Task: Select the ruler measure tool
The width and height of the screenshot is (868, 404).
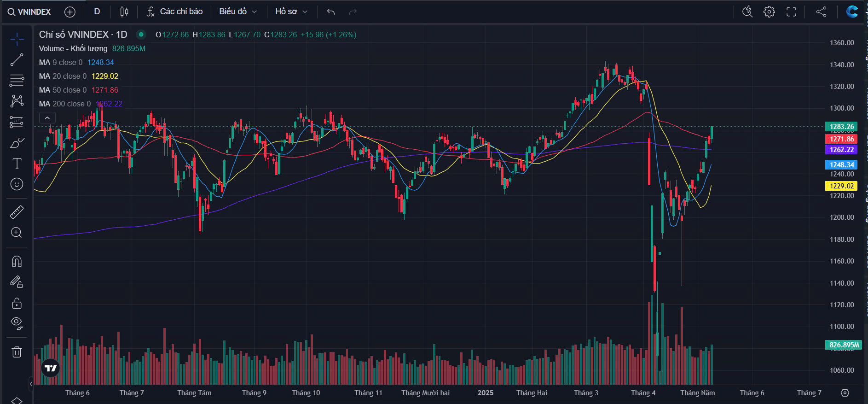Action: (x=17, y=212)
